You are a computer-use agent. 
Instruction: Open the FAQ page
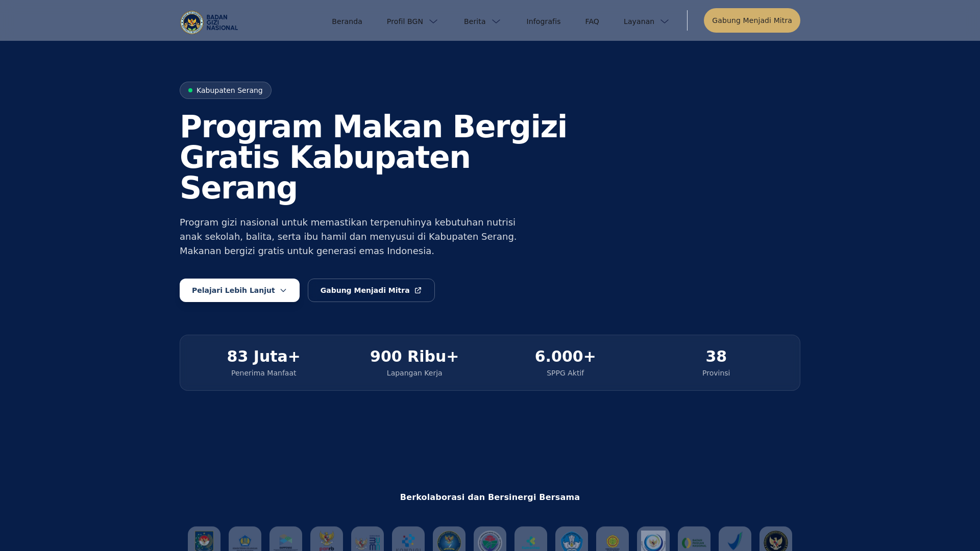pyautogui.click(x=592, y=21)
